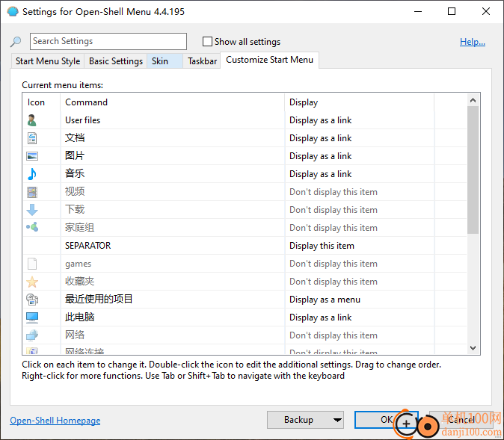Click the 收藏夹 star icon
Image resolution: width=504 pixels, height=440 pixels.
pyautogui.click(x=32, y=282)
